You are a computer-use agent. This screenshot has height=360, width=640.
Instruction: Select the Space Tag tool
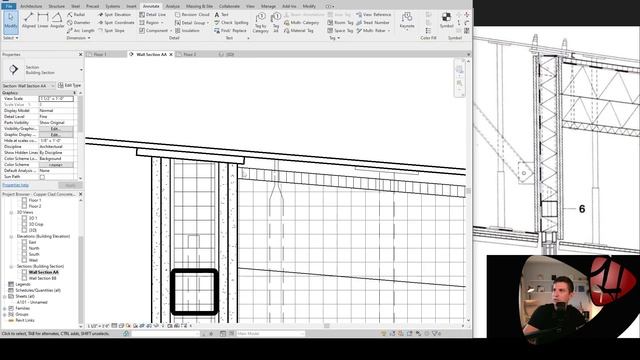coord(340,31)
